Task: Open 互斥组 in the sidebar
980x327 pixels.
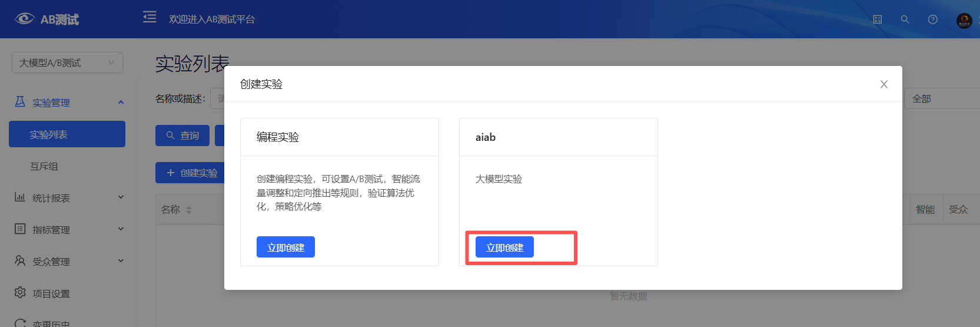Action: click(x=44, y=166)
